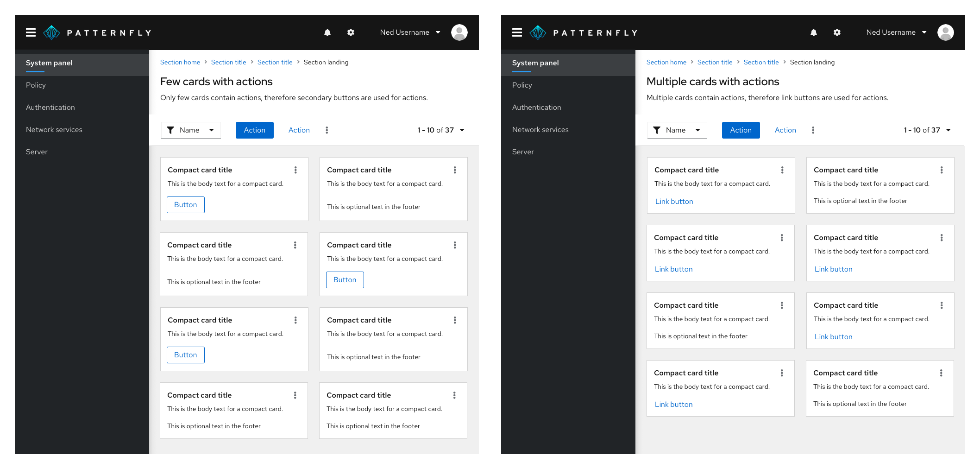Image resolution: width=980 pixels, height=469 pixels.
Task: Toggle hamburger menu in Few cards window
Action: [31, 32]
